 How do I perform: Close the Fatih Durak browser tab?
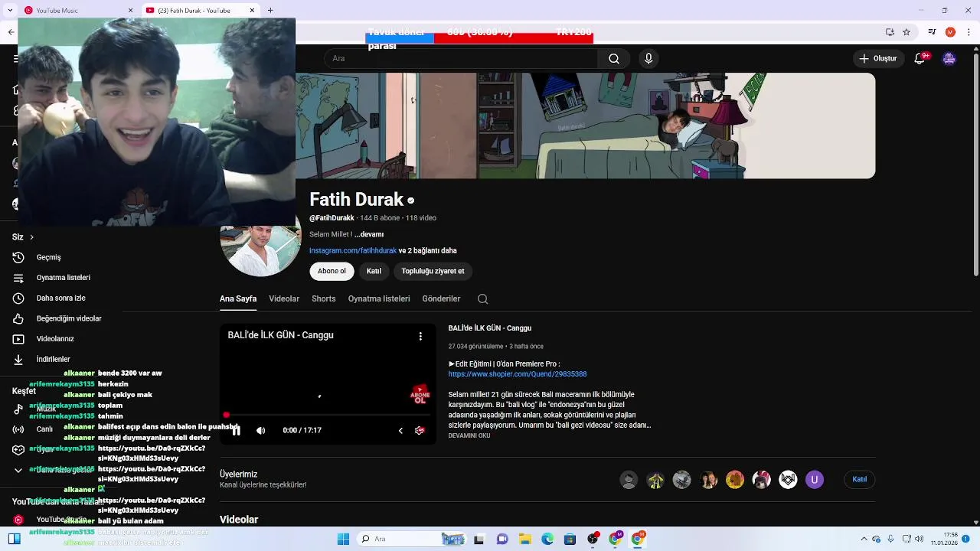(x=252, y=11)
